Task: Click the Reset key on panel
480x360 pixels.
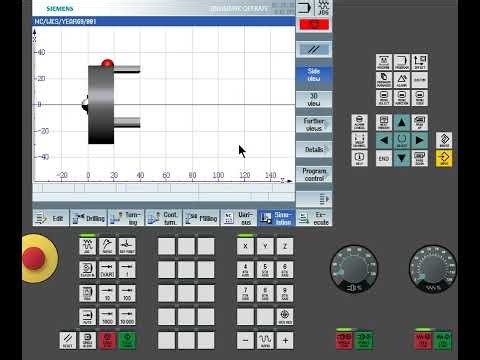Action: 68,340
